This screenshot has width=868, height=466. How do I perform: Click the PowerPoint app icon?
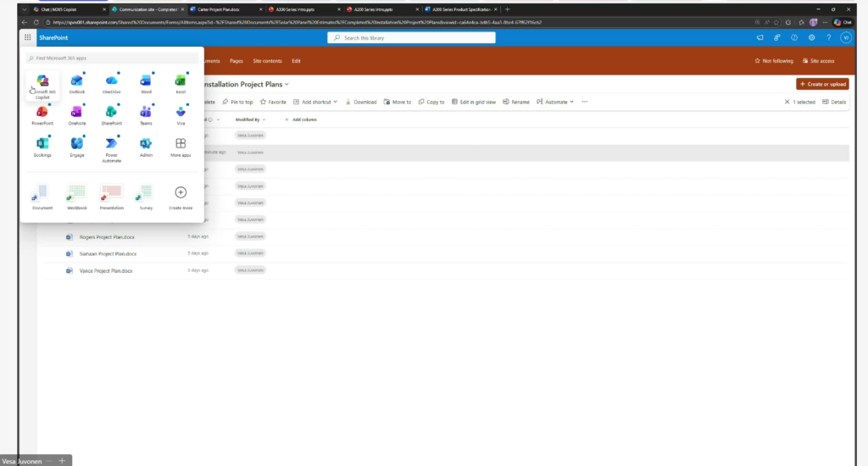[42, 114]
